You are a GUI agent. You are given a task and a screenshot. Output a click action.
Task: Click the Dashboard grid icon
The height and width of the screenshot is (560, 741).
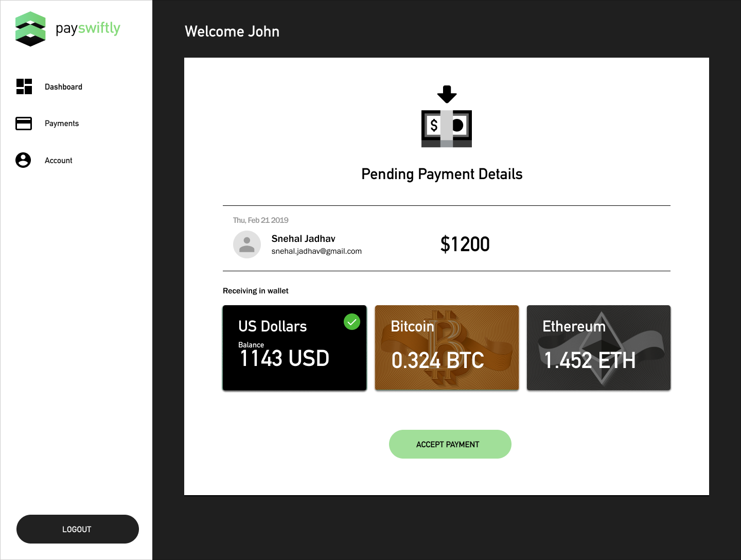pyautogui.click(x=24, y=86)
